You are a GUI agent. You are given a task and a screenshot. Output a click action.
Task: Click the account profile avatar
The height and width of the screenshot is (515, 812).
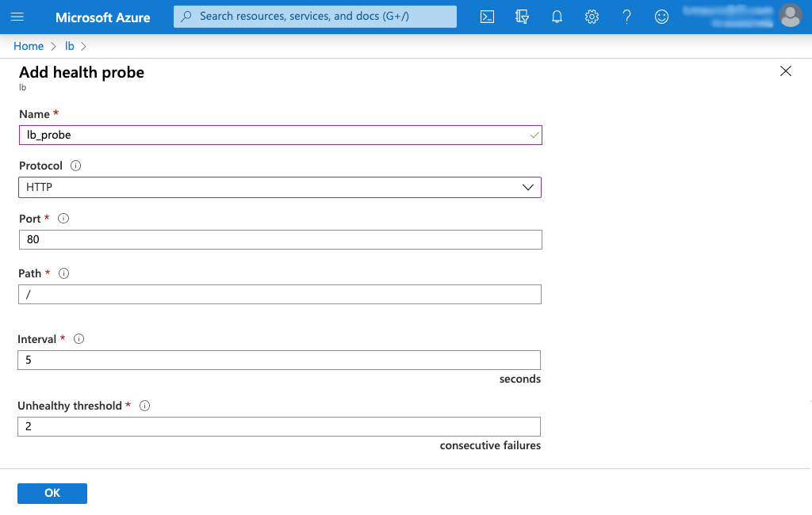coord(790,15)
